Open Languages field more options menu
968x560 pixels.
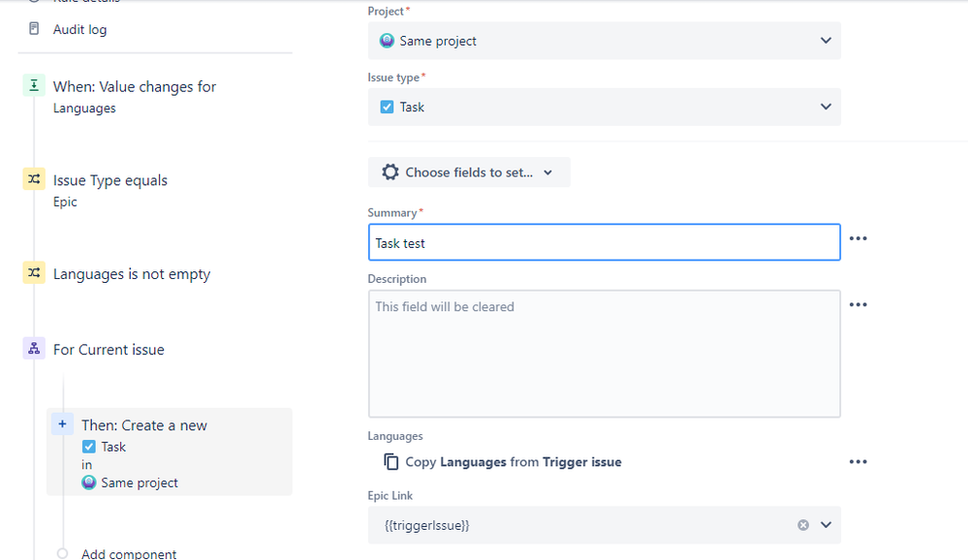858,462
